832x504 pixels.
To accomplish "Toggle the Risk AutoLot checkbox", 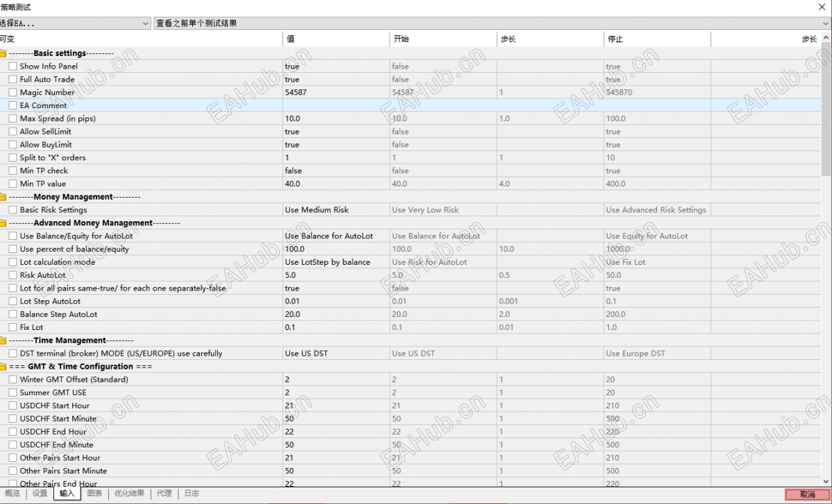I will (12, 275).
